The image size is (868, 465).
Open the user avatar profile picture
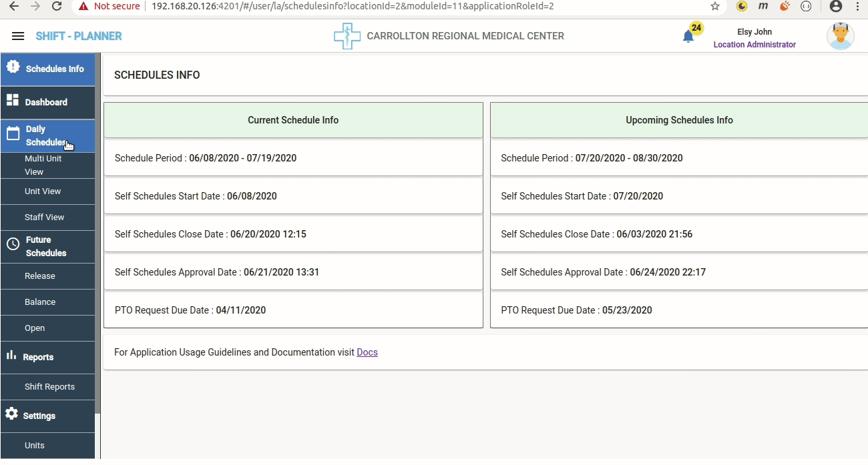point(840,36)
